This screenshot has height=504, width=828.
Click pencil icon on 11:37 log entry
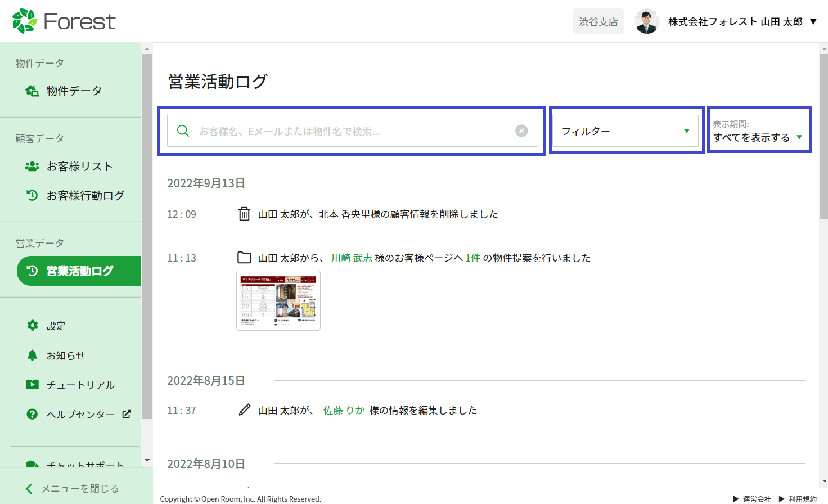(244, 410)
